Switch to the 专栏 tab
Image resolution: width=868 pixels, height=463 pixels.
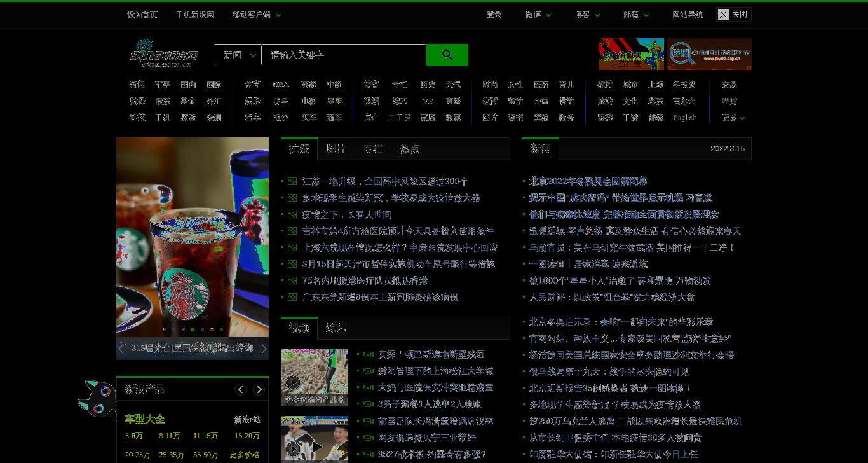(373, 149)
